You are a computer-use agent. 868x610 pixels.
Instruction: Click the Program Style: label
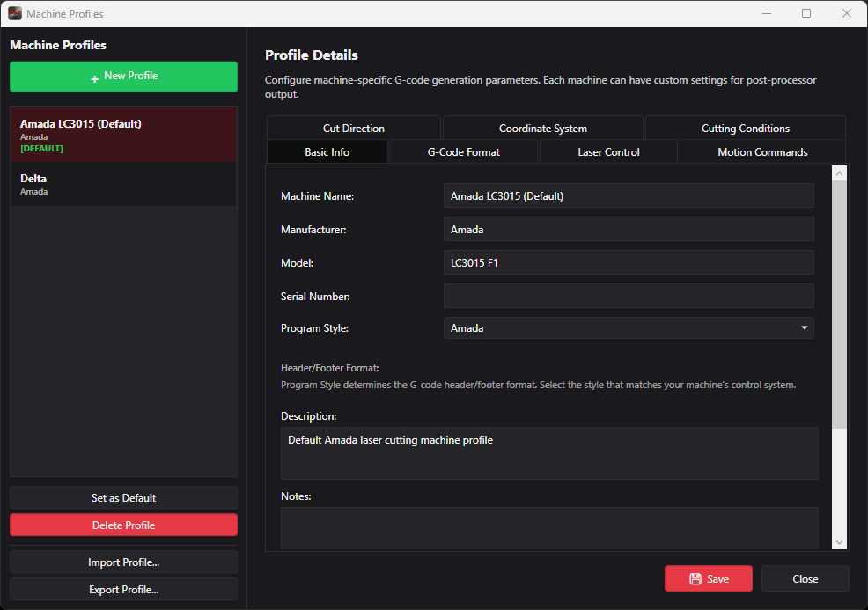314,328
